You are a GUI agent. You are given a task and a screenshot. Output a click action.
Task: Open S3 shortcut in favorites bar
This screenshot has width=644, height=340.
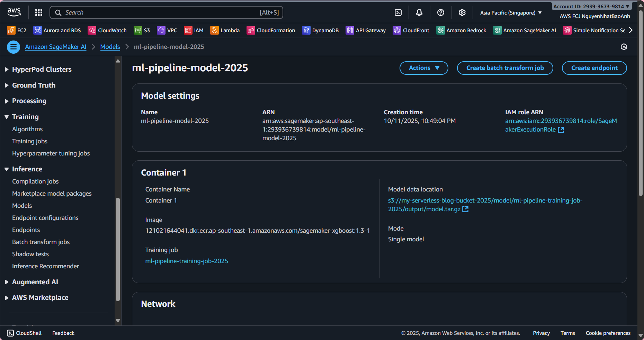pyautogui.click(x=142, y=30)
